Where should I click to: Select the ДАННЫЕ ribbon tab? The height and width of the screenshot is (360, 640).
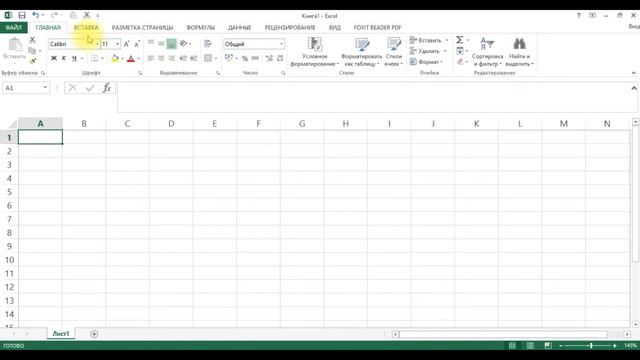tap(240, 27)
